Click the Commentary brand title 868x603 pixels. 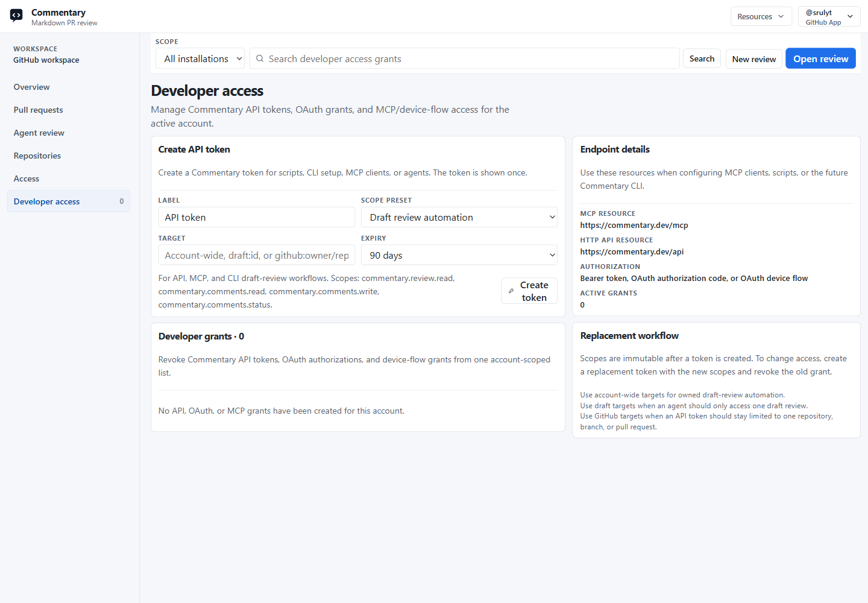click(58, 12)
